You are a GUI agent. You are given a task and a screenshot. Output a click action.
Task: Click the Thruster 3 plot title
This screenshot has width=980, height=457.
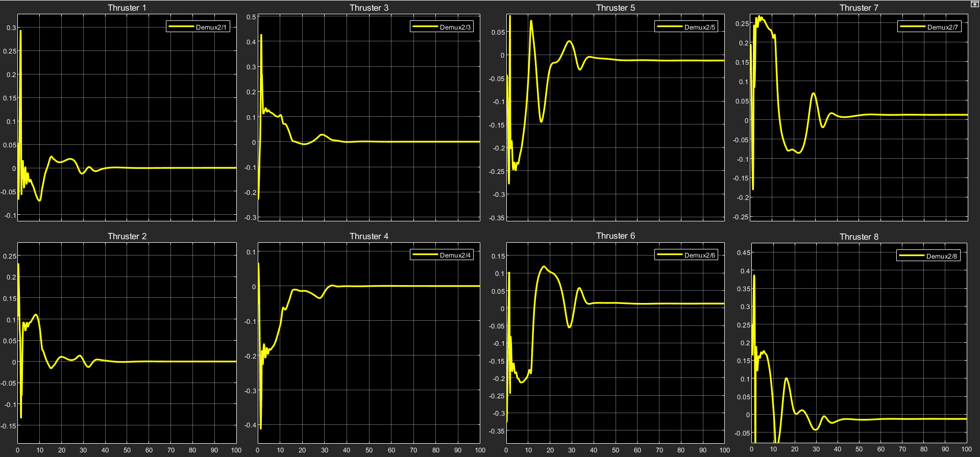[369, 8]
